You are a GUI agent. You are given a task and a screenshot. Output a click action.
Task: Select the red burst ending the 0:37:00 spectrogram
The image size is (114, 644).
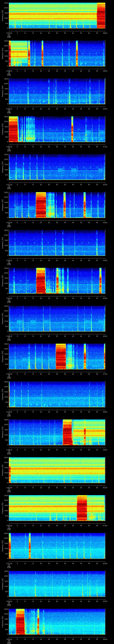[x=101, y=16]
